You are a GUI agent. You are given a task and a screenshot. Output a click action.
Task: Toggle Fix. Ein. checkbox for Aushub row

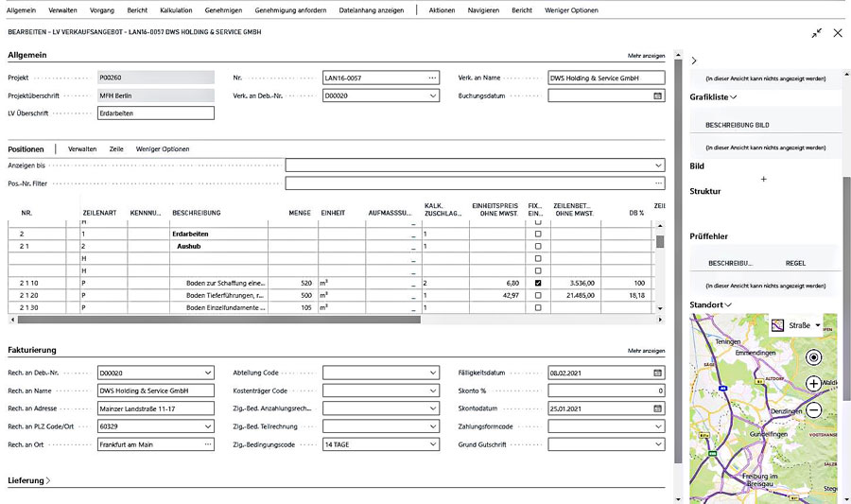point(538,246)
